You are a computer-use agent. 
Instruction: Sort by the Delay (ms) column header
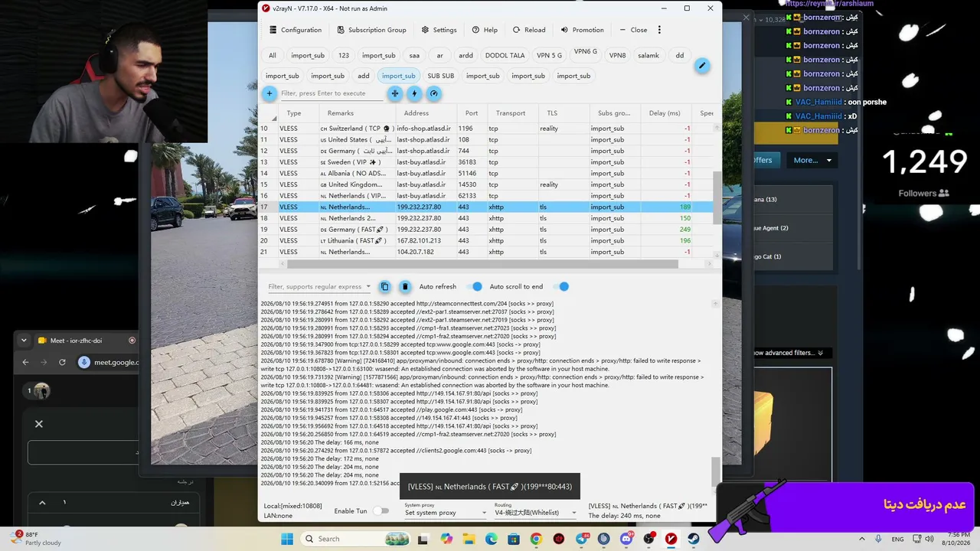[664, 113]
